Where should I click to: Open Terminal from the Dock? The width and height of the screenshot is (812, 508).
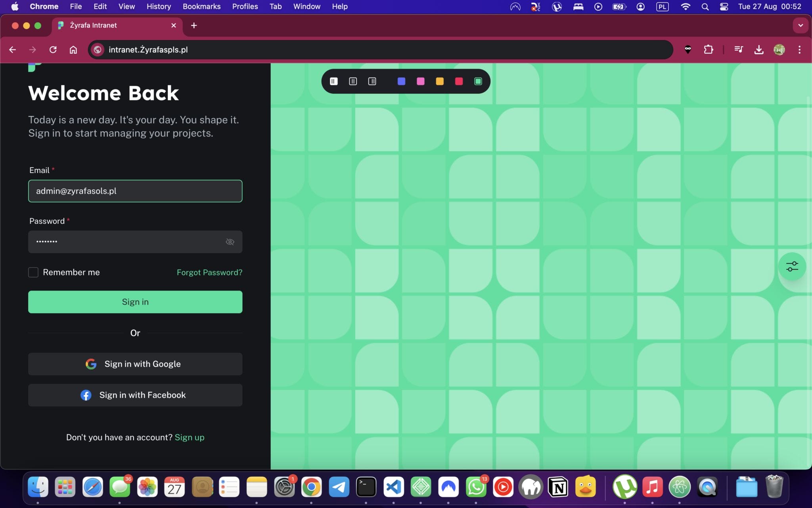pyautogui.click(x=366, y=487)
